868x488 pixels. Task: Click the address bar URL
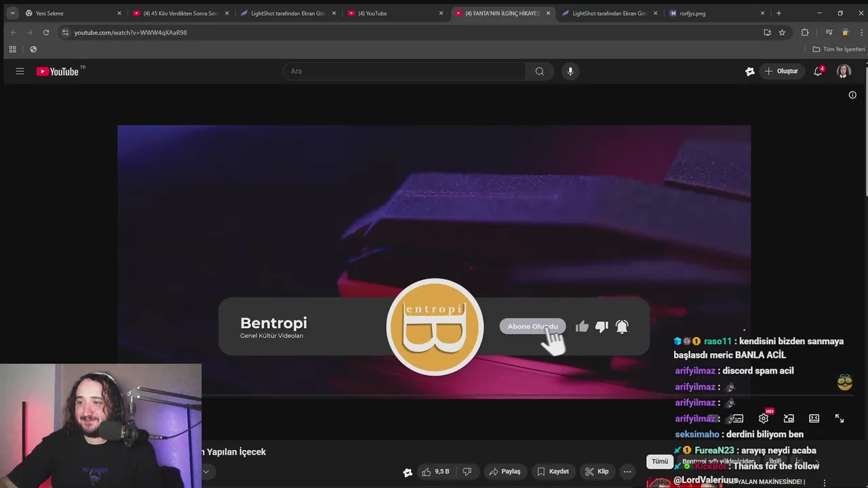(x=131, y=33)
